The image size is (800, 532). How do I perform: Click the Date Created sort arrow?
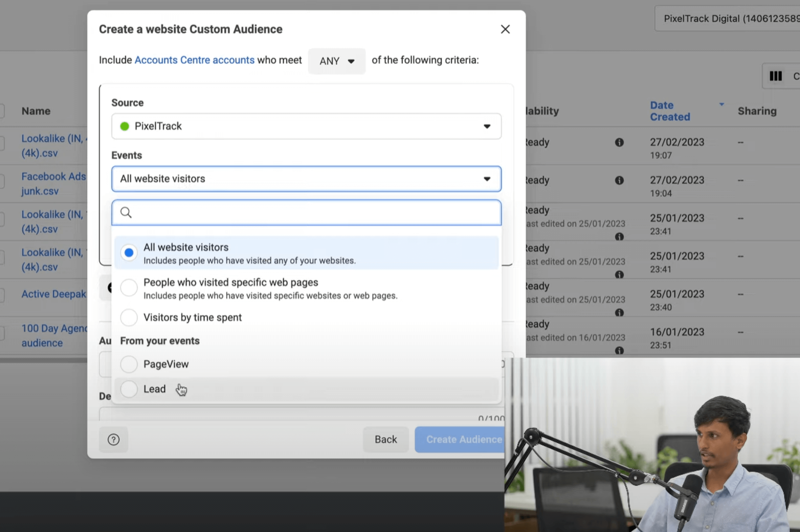tap(721, 105)
